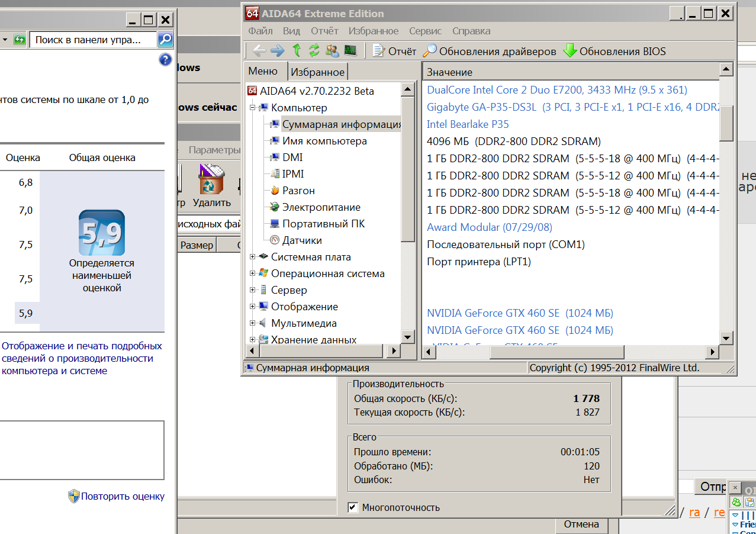Click the Отмена button
Viewport: 756px width, 534px height.
pyautogui.click(x=581, y=525)
